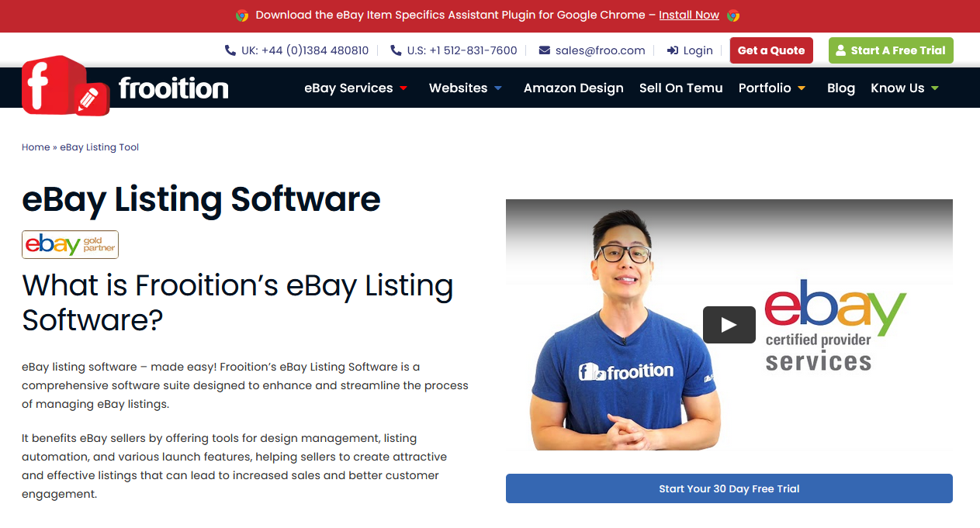Click the eBay Listing Tool breadcrumb

[x=99, y=147]
